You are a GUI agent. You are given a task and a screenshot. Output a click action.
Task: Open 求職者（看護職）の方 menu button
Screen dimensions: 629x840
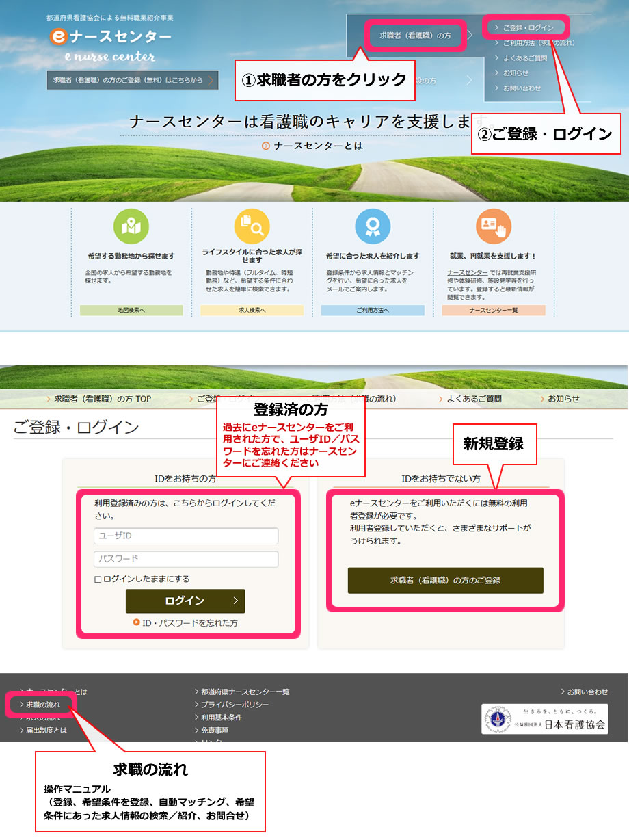416,36
